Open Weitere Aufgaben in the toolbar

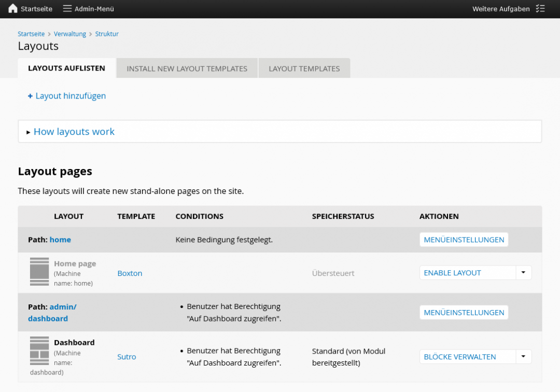pyautogui.click(x=501, y=9)
